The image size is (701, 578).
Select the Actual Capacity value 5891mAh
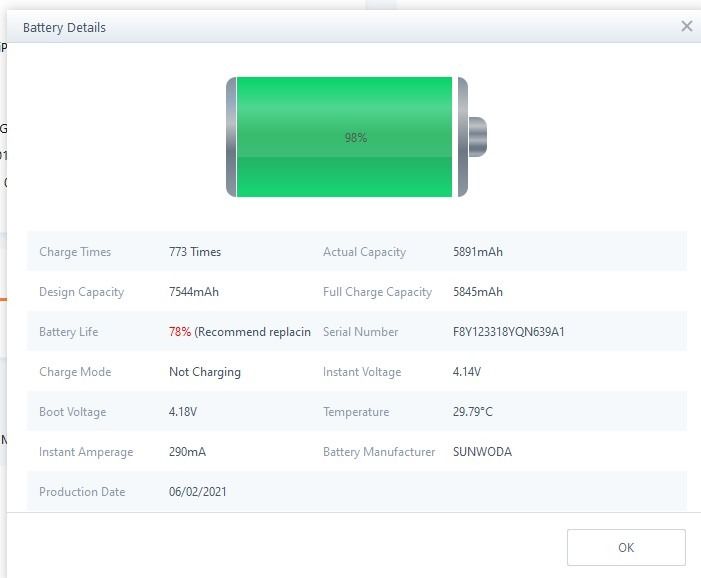point(478,252)
